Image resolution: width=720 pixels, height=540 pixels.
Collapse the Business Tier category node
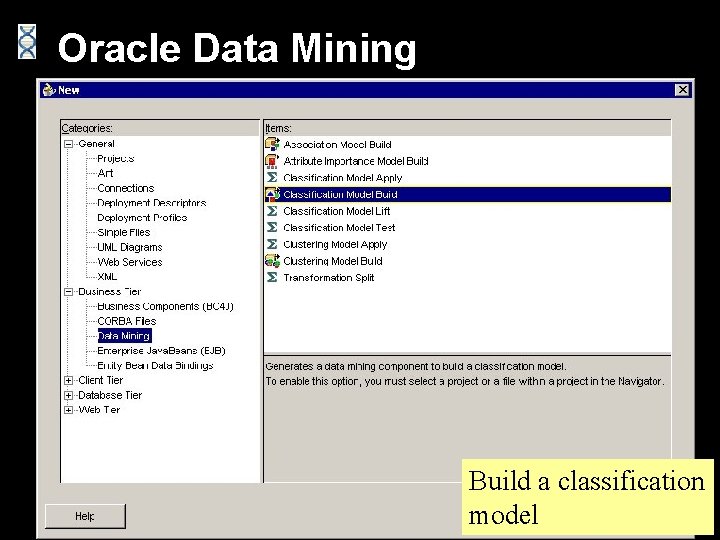click(68, 292)
